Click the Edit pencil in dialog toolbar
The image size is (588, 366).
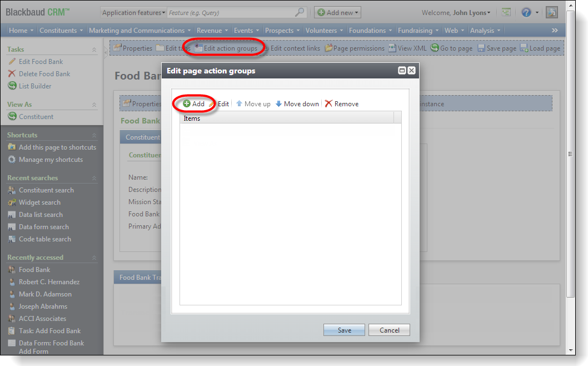click(212, 104)
